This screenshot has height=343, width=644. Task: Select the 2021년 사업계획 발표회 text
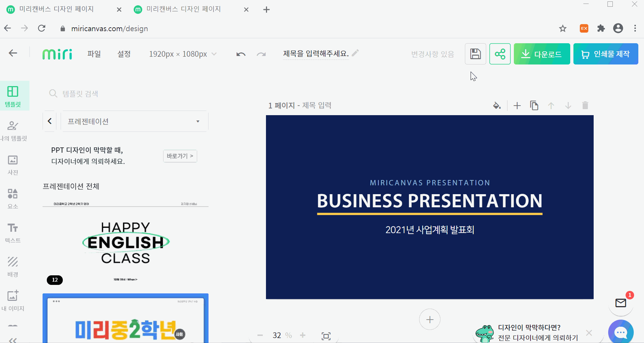pos(430,230)
